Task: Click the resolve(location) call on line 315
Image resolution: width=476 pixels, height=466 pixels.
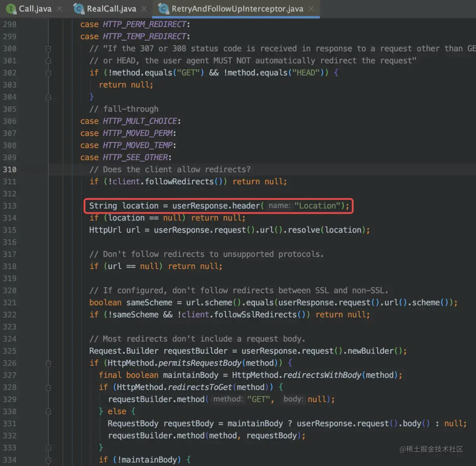Action: pyautogui.click(x=326, y=230)
